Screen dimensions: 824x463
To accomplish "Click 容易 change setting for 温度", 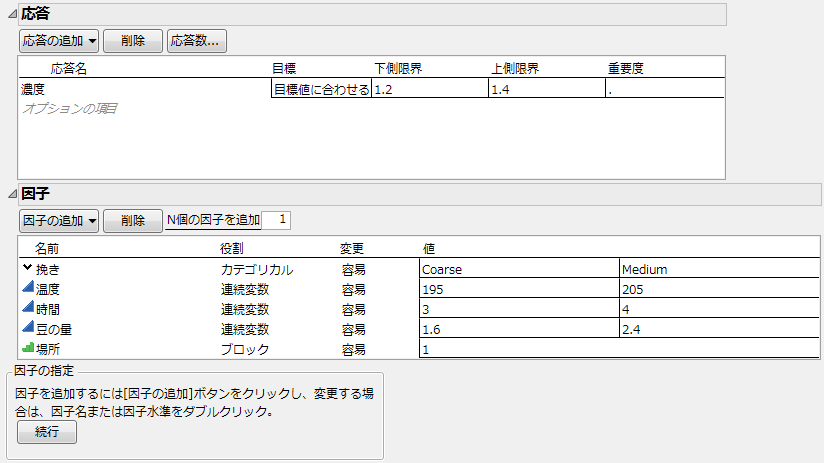I will [353, 290].
